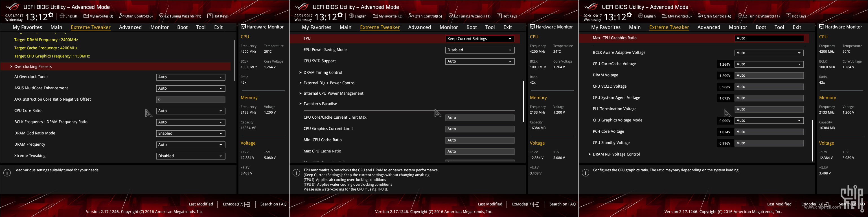Open BCLK Frequency : DRAM Frequency Ratio dropdown
The image size is (868, 217).
coord(190,122)
